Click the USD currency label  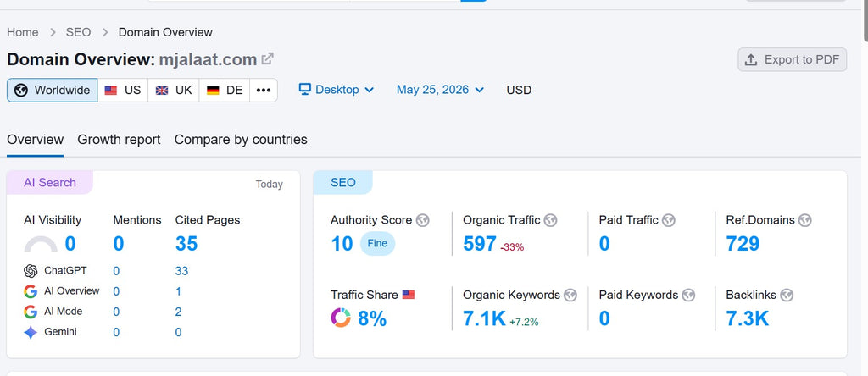pyautogui.click(x=520, y=90)
